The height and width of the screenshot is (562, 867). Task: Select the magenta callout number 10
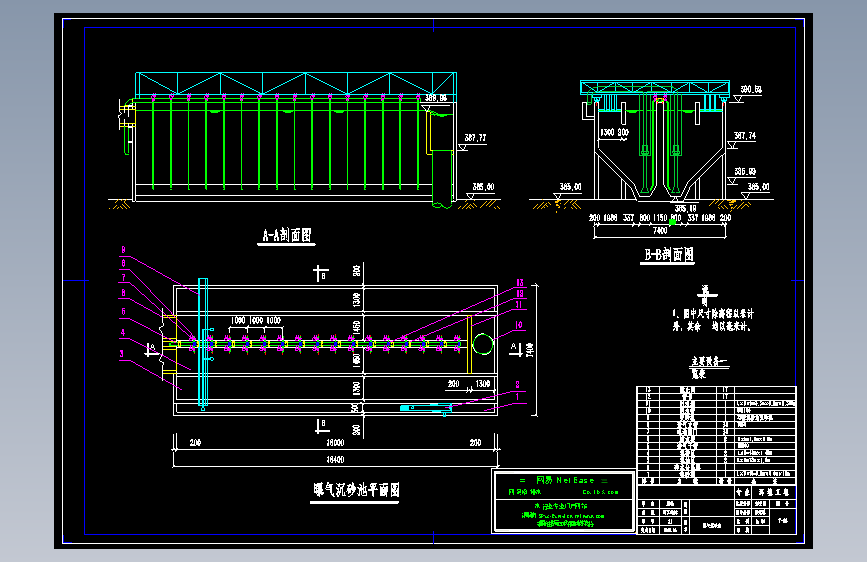click(x=519, y=325)
